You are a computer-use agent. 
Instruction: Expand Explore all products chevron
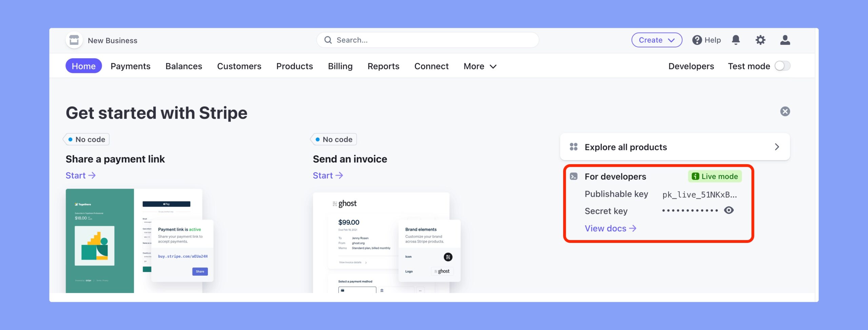(x=777, y=147)
